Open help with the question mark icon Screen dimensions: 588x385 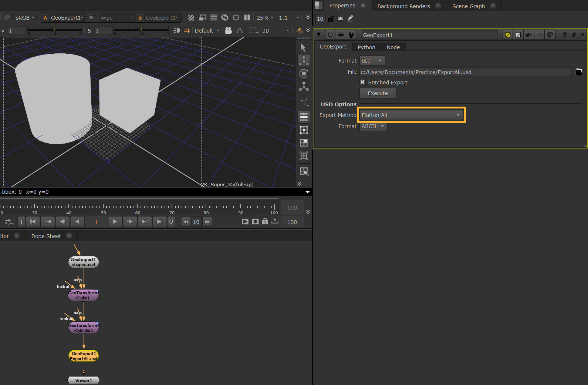tap(564, 35)
